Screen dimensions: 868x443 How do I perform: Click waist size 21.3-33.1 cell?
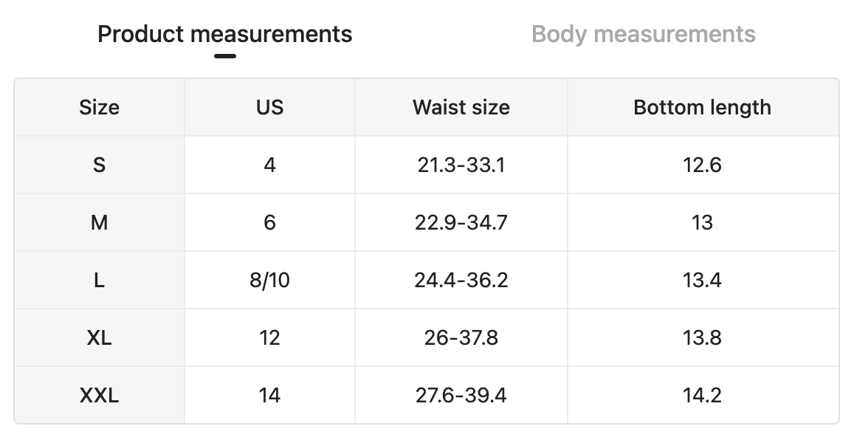461,165
